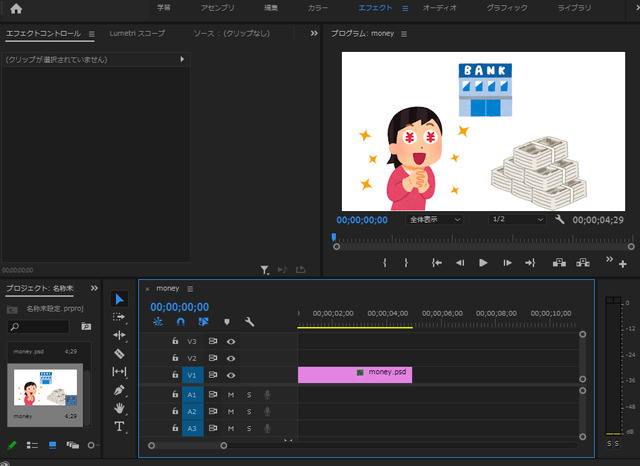Image resolution: width=640 pixels, height=466 pixels.
Task: Mute the A1 audio track
Action: tap(231, 395)
